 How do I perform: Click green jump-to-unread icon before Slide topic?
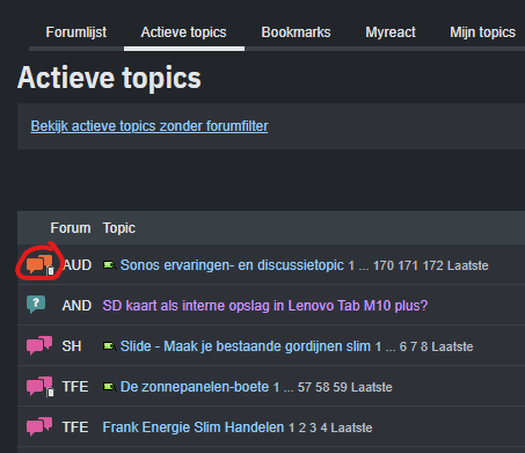[109, 346]
